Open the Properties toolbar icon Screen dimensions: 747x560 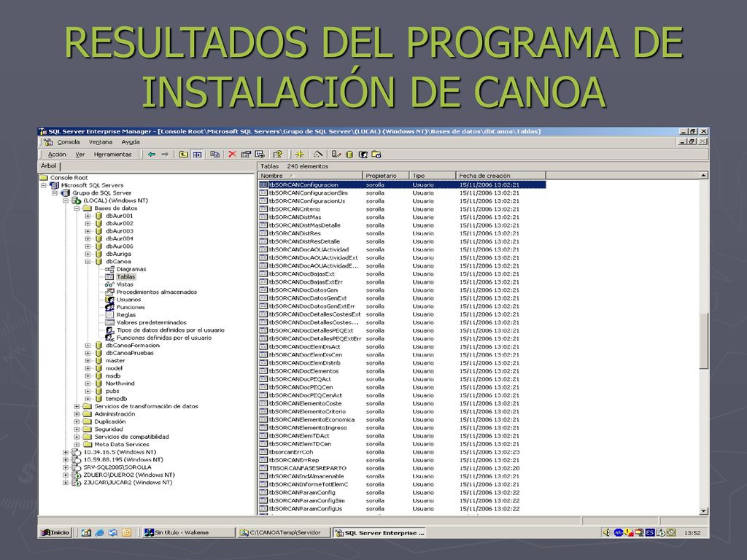click(x=246, y=155)
